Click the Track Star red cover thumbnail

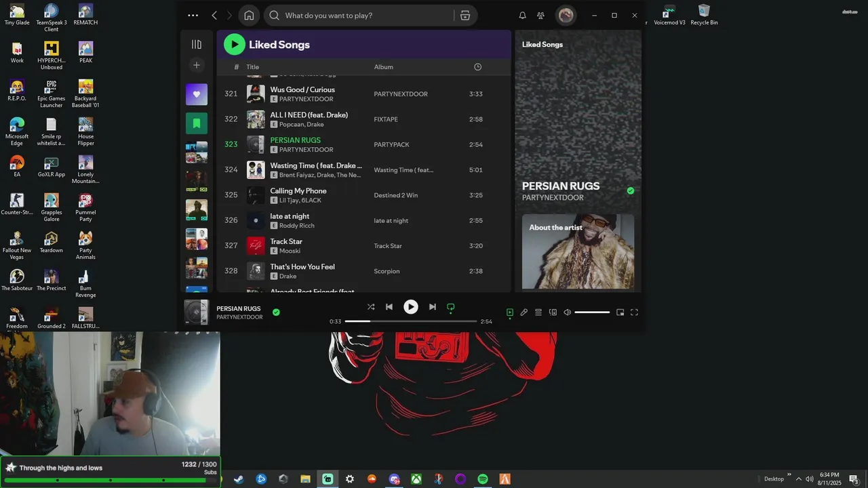pyautogui.click(x=256, y=245)
